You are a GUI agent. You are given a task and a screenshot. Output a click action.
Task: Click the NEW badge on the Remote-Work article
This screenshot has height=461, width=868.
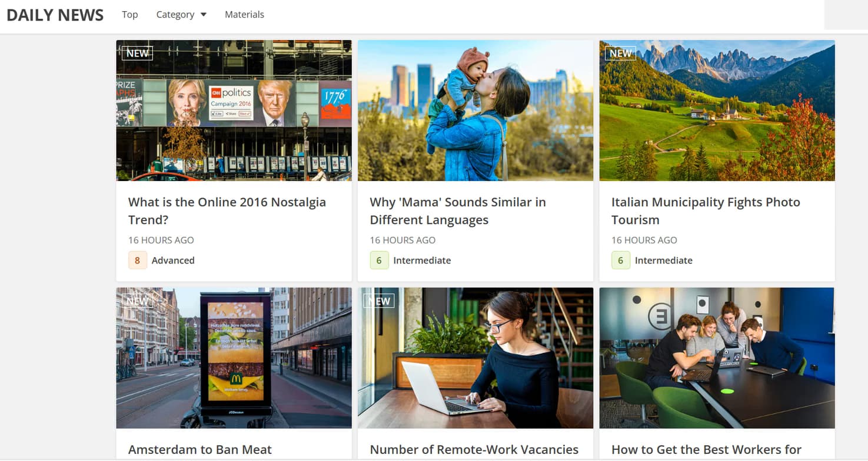tap(378, 300)
